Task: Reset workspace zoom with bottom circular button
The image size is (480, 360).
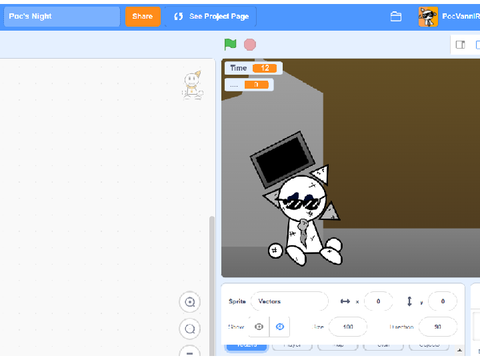Action: pyautogui.click(x=190, y=352)
